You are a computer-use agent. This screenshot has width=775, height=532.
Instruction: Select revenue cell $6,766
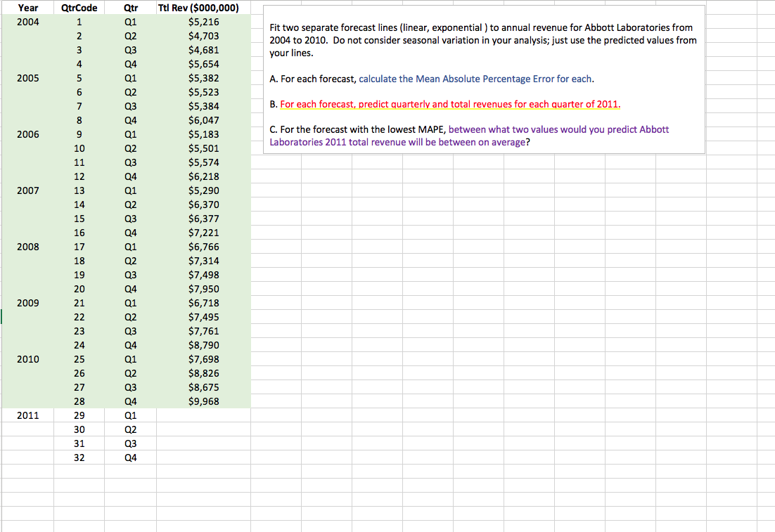(203, 247)
